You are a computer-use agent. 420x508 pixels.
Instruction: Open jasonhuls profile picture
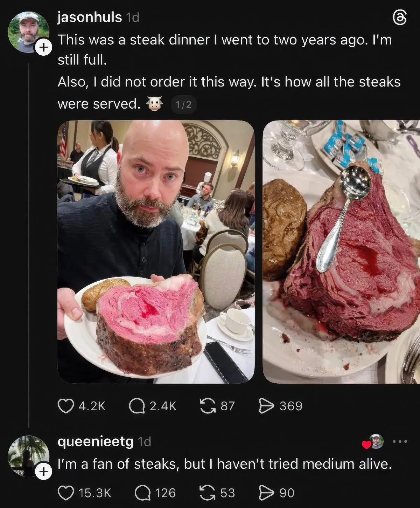pyautogui.click(x=28, y=32)
